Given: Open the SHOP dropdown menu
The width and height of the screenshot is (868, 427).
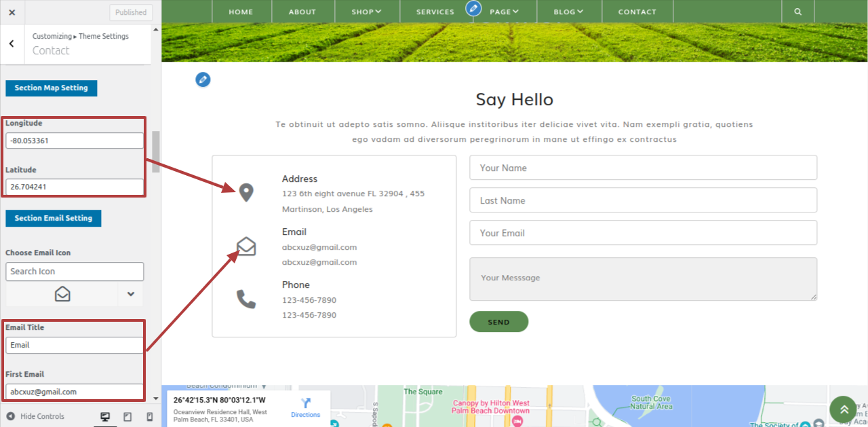Looking at the screenshot, I should click(366, 12).
